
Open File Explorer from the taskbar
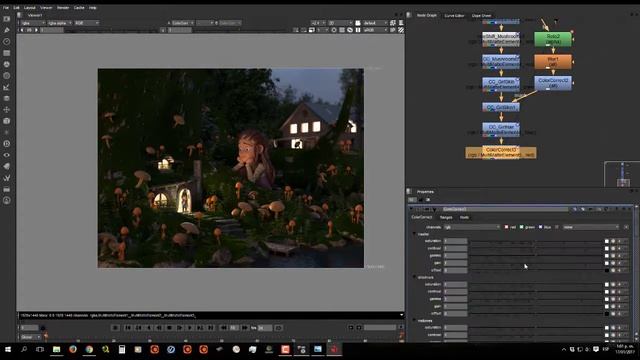click(56, 349)
